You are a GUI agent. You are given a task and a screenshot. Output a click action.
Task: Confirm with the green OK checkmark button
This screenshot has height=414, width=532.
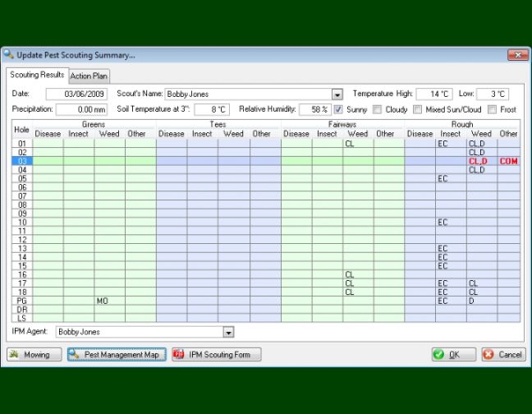[x=452, y=355]
